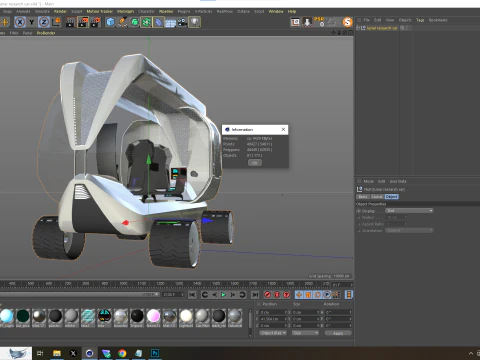Step to next frame
This screenshot has height=360, width=480.
[x=233, y=295]
